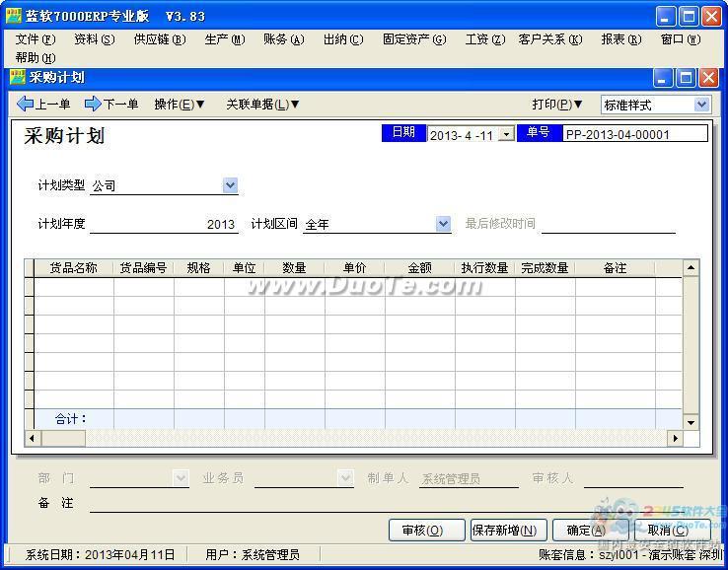Expand the 打印(P) print menu

pyautogui.click(x=557, y=105)
